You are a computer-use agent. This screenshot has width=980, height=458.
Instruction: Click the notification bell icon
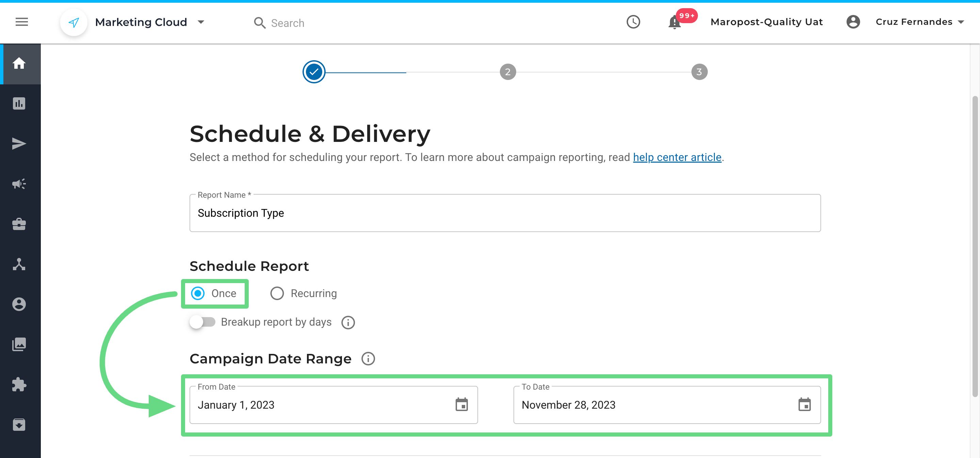coord(674,22)
